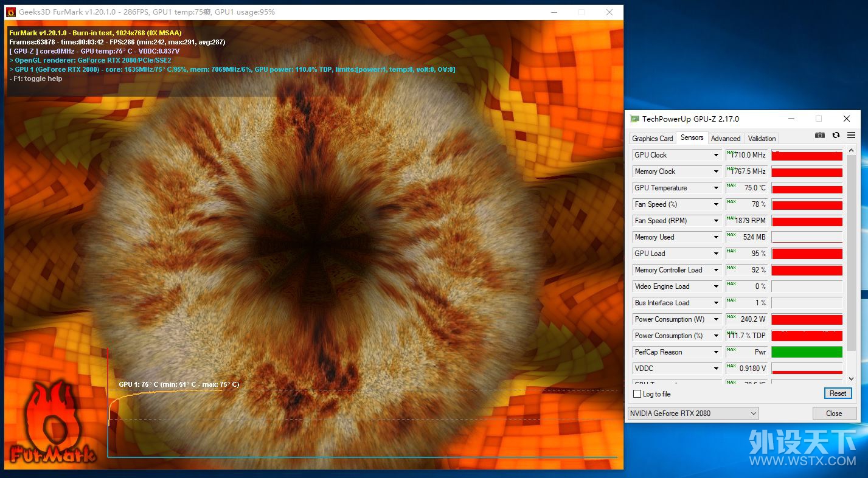Screen dimensions: 868x478
Task: Click the 78 % fan speed value
Action: point(746,204)
